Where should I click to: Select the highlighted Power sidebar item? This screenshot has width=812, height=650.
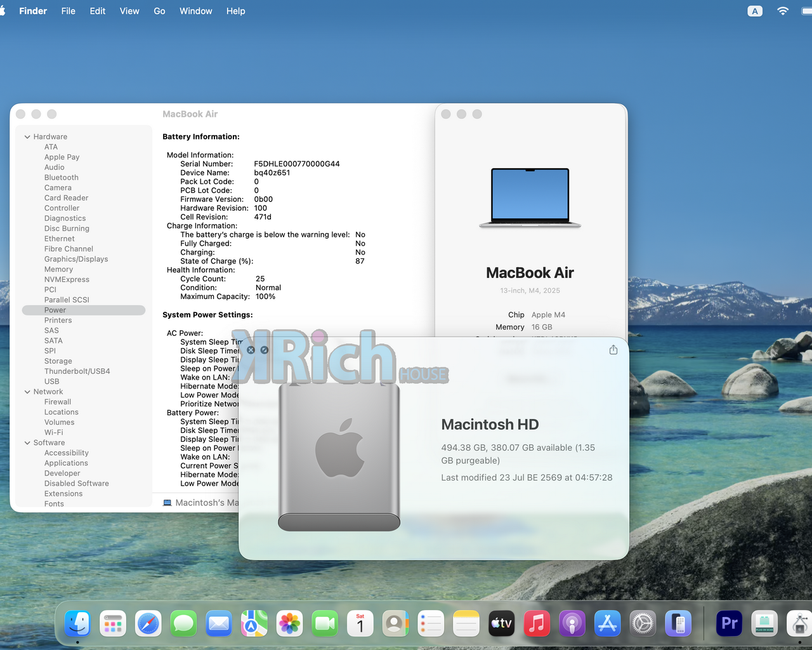[84, 310]
